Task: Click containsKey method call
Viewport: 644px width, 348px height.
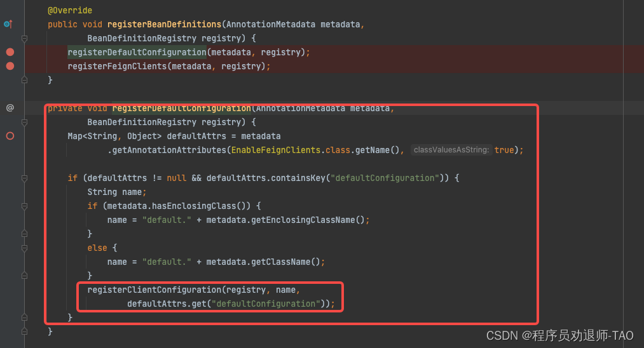Action: [x=298, y=178]
